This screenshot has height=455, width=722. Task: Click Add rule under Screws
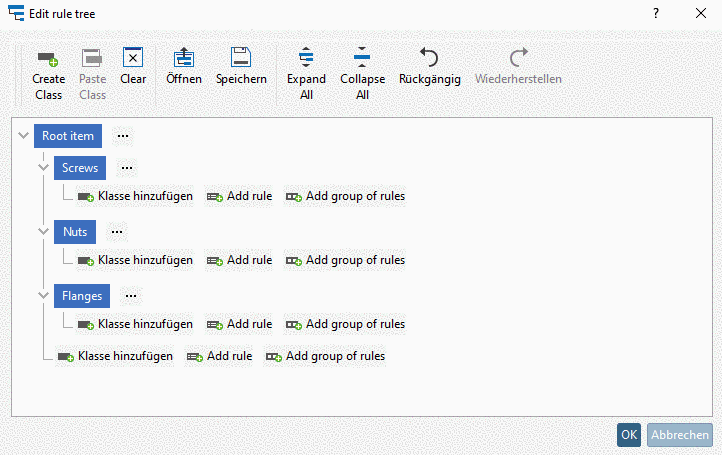tap(239, 196)
